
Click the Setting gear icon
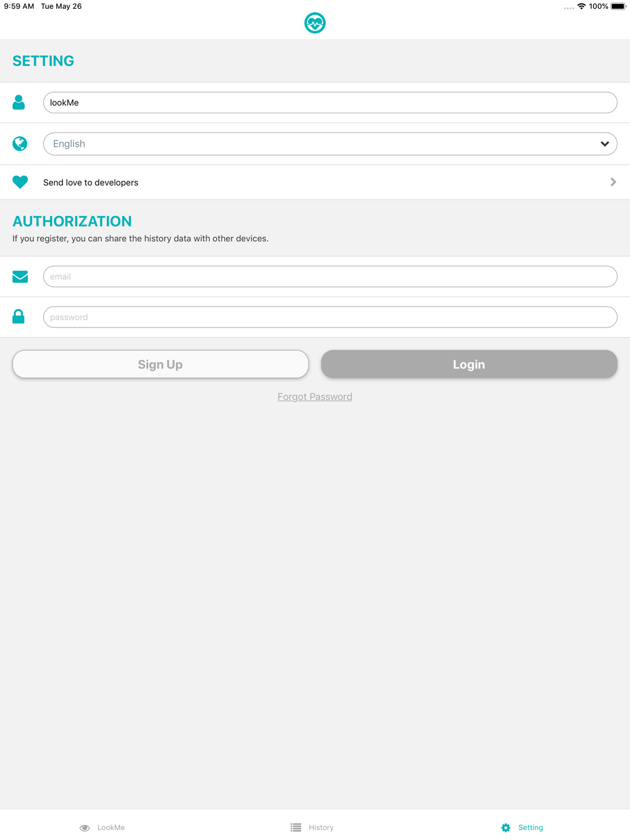pos(506,827)
